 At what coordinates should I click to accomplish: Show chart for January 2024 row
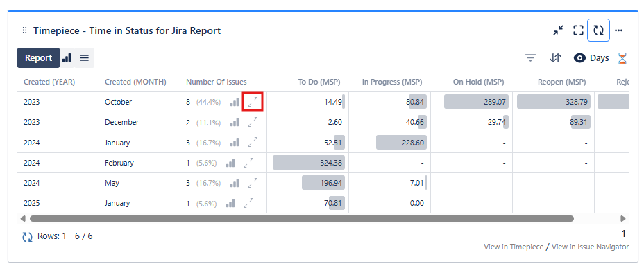click(235, 142)
